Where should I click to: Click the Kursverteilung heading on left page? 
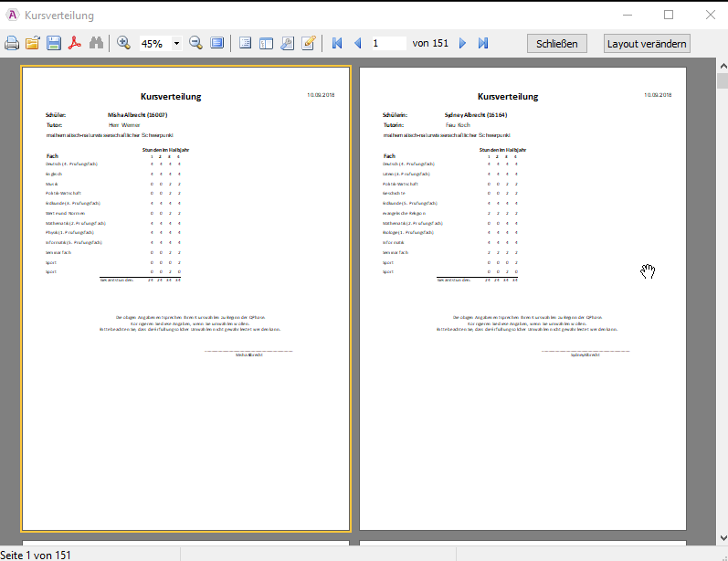point(171,97)
